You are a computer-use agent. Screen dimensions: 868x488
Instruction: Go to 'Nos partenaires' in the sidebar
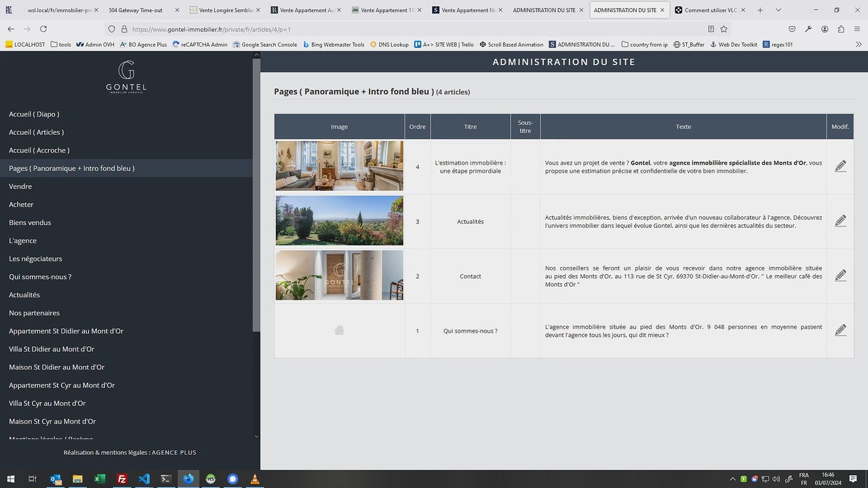coord(35,313)
